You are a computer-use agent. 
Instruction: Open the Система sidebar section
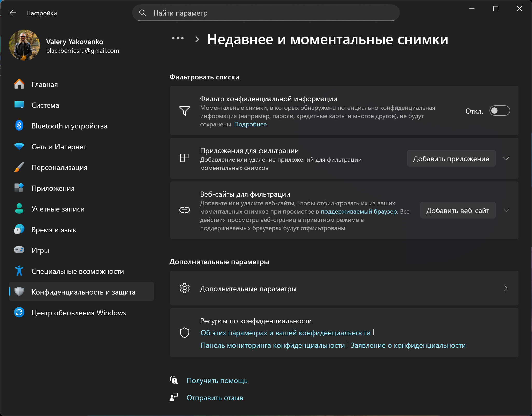click(x=45, y=105)
